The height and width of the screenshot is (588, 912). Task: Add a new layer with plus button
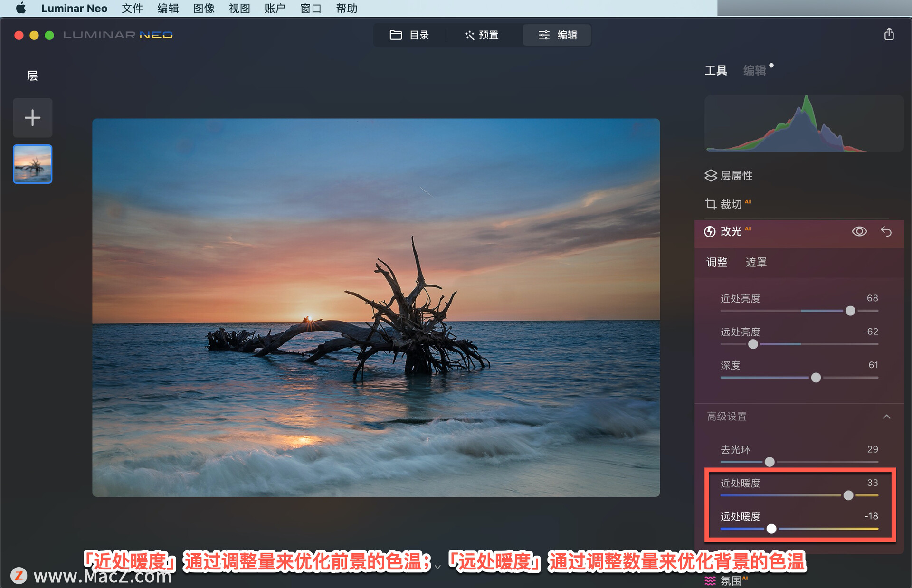point(33,118)
